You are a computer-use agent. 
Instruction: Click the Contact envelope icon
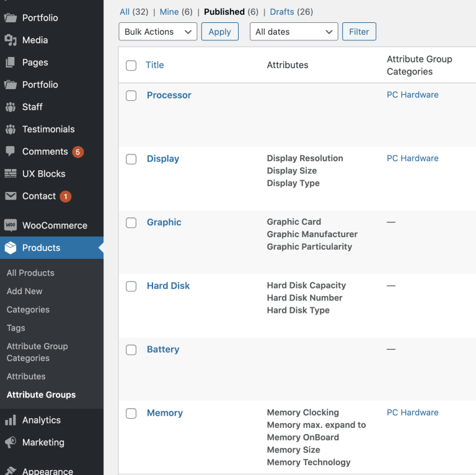pyautogui.click(x=11, y=196)
